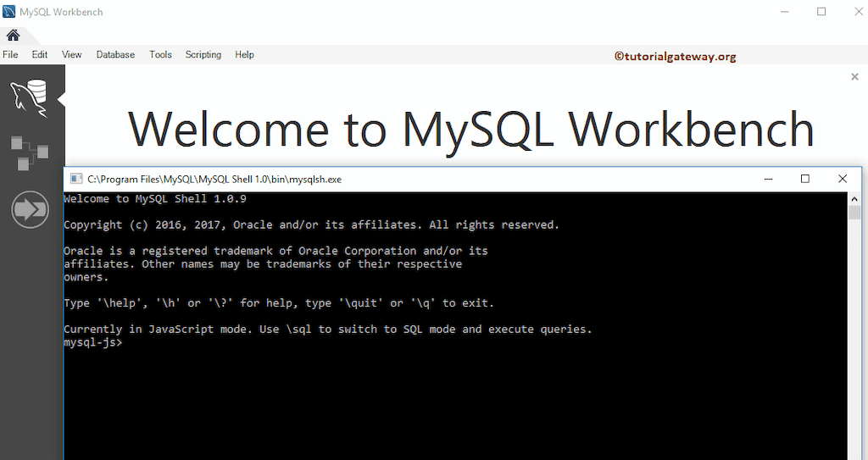Open the Database menu
Viewport: 868px width, 460px height.
coord(115,54)
